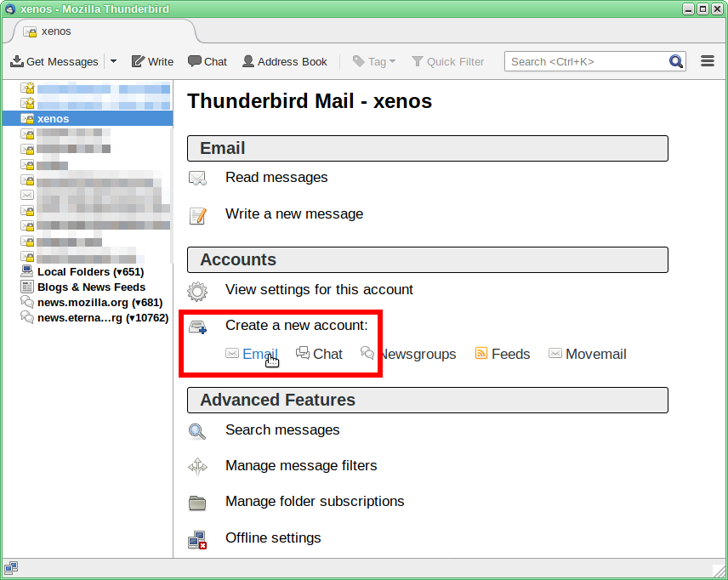
Task: Click the Movemail envelope icon
Action: (x=555, y=353)
